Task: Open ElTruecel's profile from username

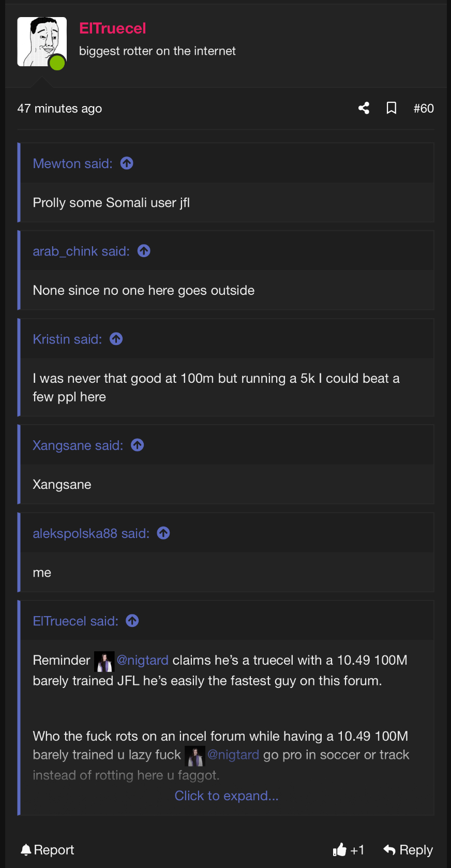Action: tap(112, 28)
